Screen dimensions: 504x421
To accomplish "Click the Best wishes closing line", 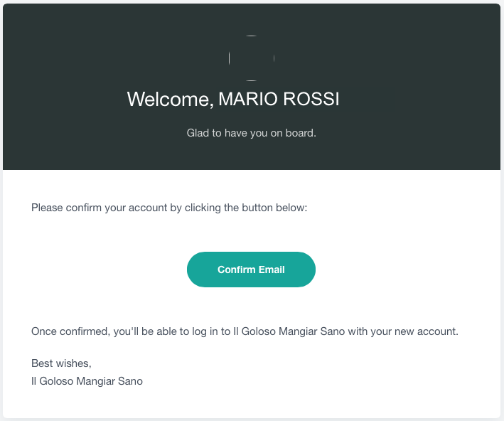I will pos(61,363).
